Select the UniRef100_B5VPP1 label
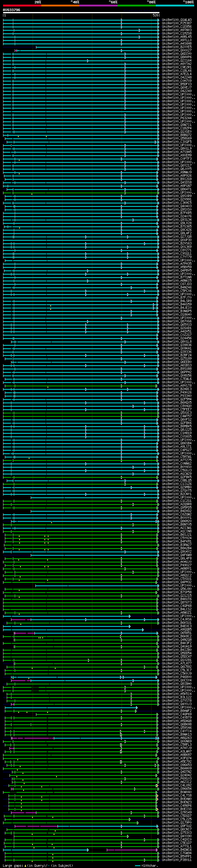The height and width of the screenshot is (868, 197). point(177,857)
